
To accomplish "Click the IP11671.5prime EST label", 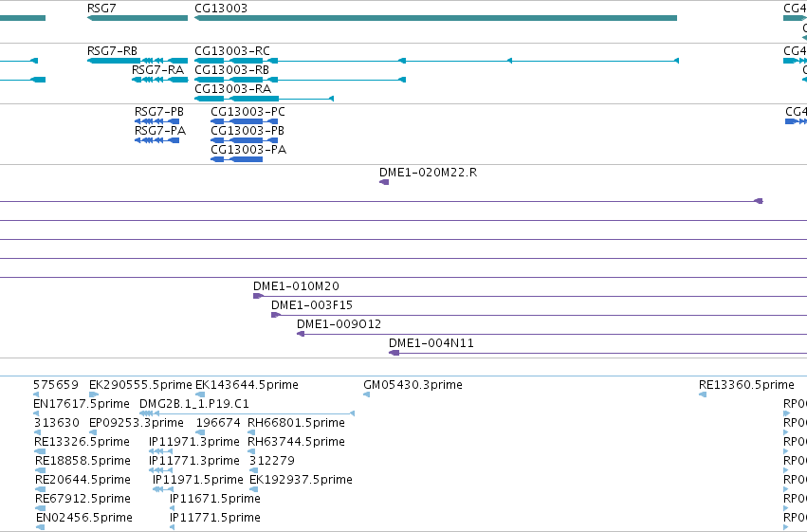I will tap(215, 499).
